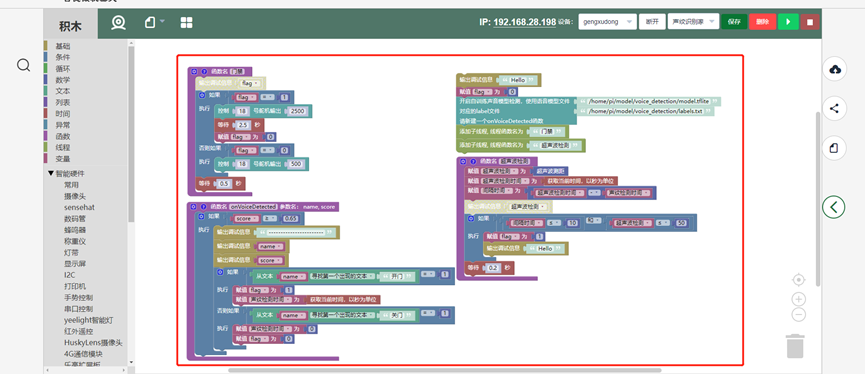Click the share icon on right panel
This screenshot has height=374, width=865.
point(835,109)
